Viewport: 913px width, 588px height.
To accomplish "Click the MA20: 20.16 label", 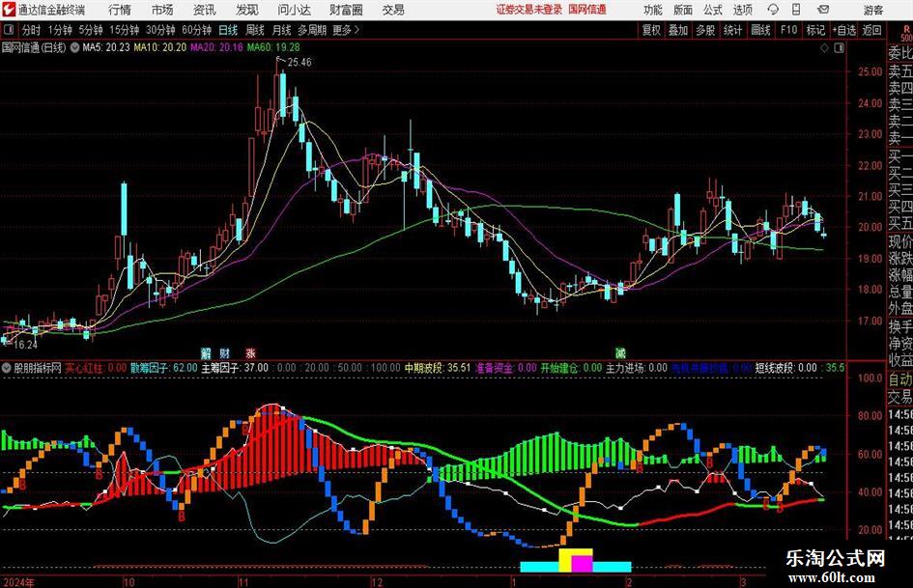I will pos(217,47).
